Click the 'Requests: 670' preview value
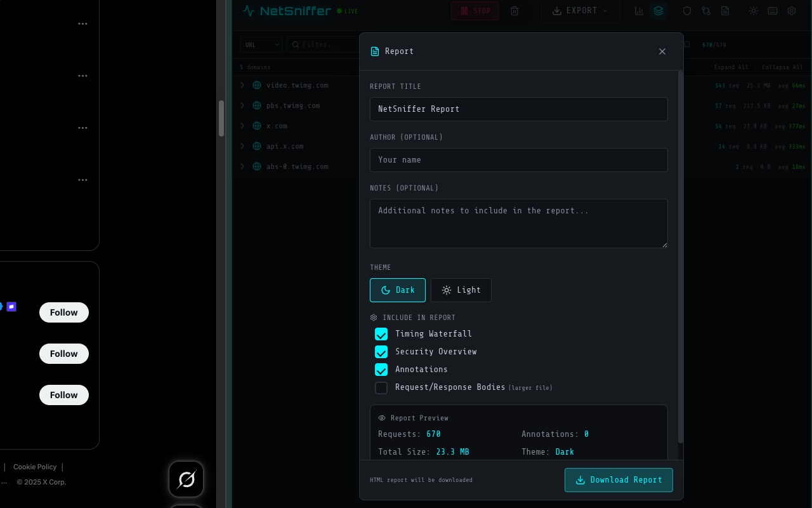 click(x=409, y=434)
